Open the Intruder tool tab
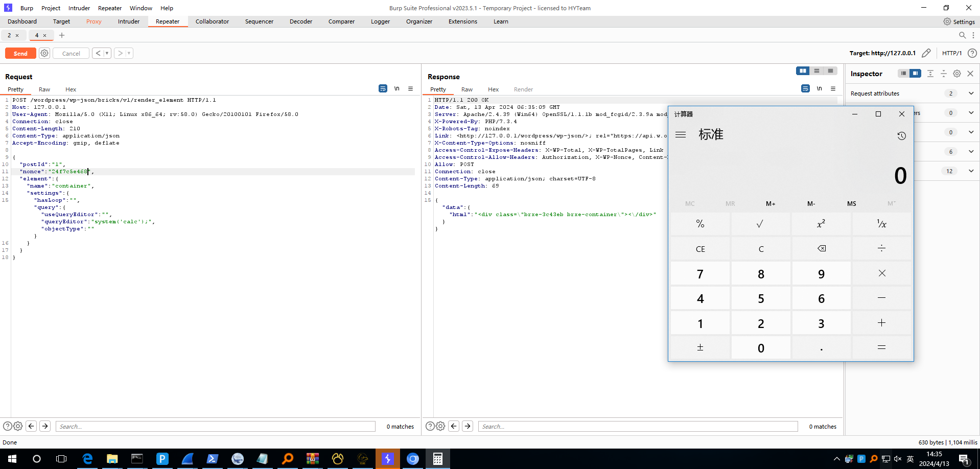 [129, 21]
